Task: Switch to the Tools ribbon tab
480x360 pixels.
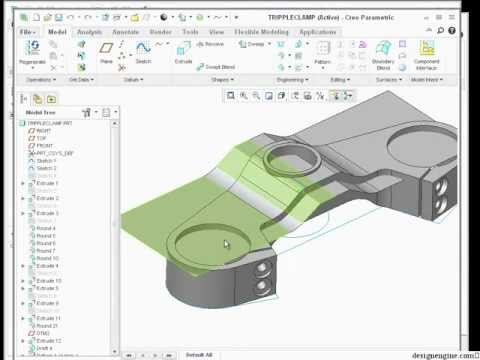Action: tap(190, 32)
